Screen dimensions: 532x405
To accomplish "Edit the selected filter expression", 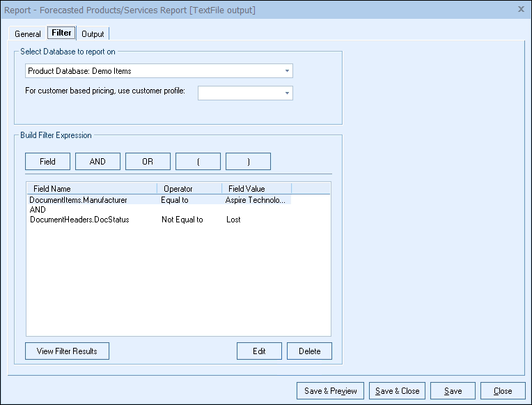I will [259, 351].
